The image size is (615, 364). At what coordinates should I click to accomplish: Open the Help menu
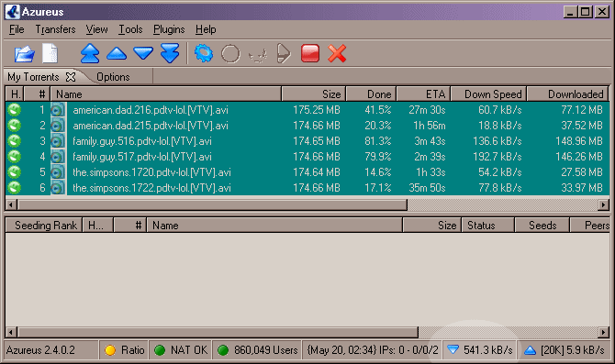(206, 29)
